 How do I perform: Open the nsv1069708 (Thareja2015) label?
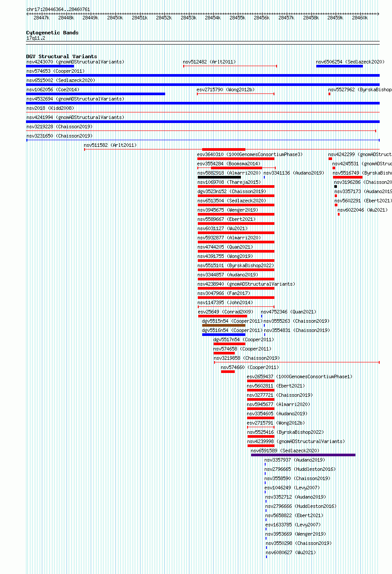pos(229,182)
